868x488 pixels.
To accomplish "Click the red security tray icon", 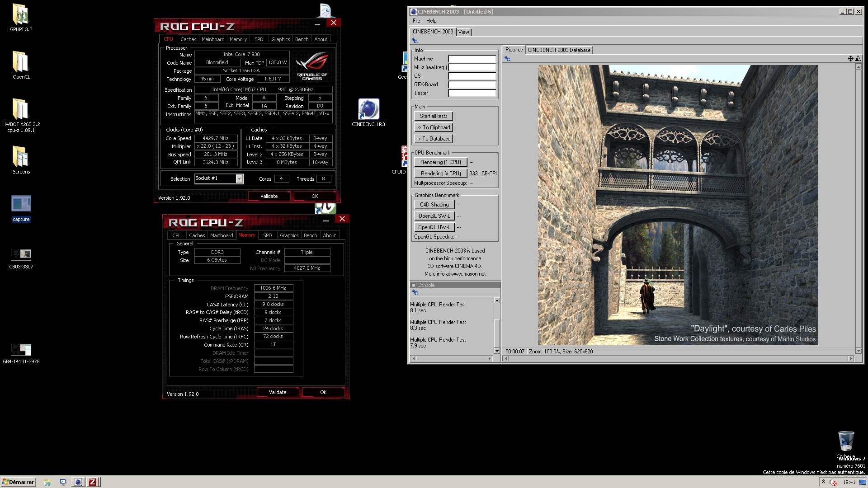I will pyautogui.click(x=833, y=482).
